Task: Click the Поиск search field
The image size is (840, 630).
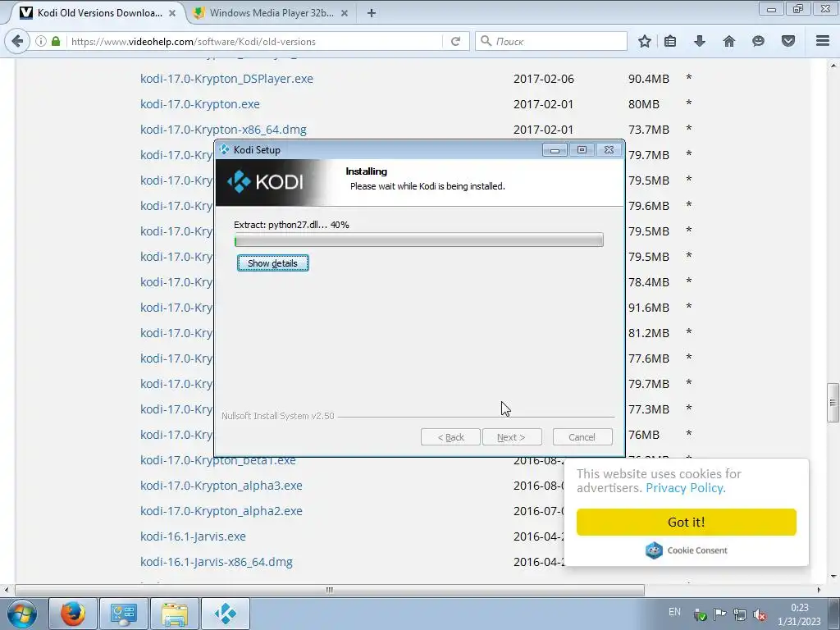Action: point(551,41)
